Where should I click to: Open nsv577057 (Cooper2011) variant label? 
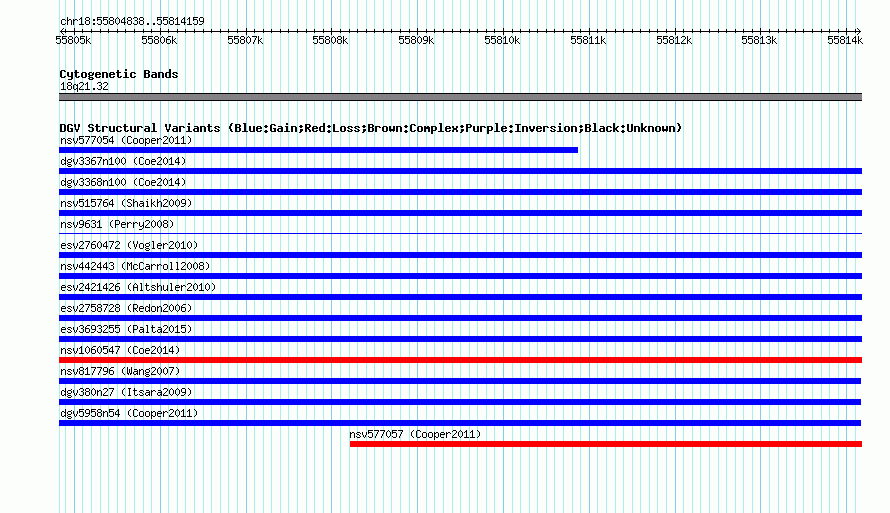point(415,434)
